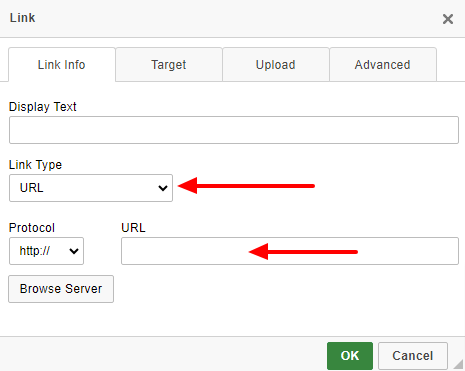This screenshot has height=371, width=465.
Task: Select the Advanced tab
Action: [383, 65]
